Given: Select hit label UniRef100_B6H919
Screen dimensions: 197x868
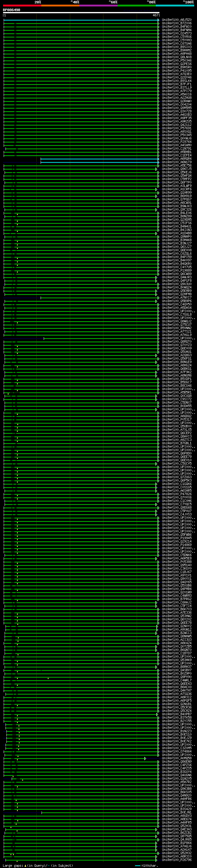Looking at the screenshot, I should (177, 196).
